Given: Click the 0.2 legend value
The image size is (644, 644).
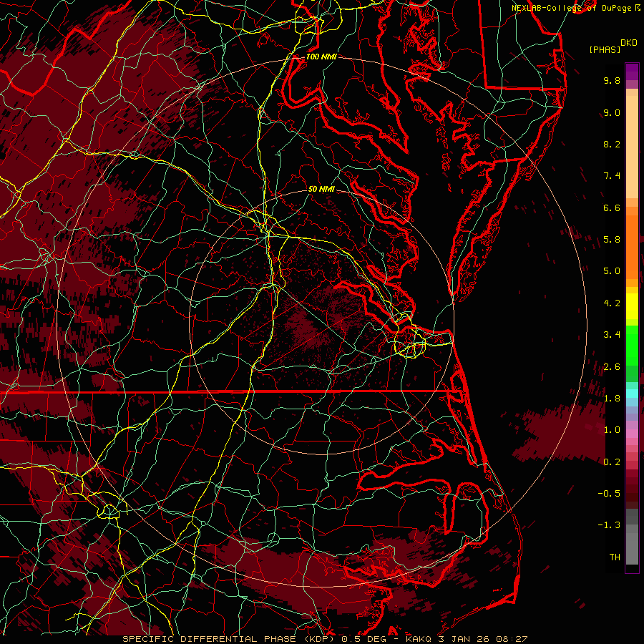Looking at the screenshot, I should point(612,462).
